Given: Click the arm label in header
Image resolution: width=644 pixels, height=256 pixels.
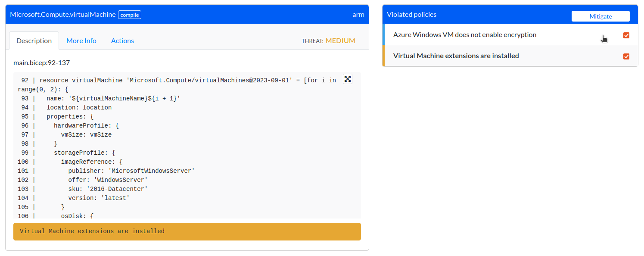Looking at the screenshot, I should 358,15.
